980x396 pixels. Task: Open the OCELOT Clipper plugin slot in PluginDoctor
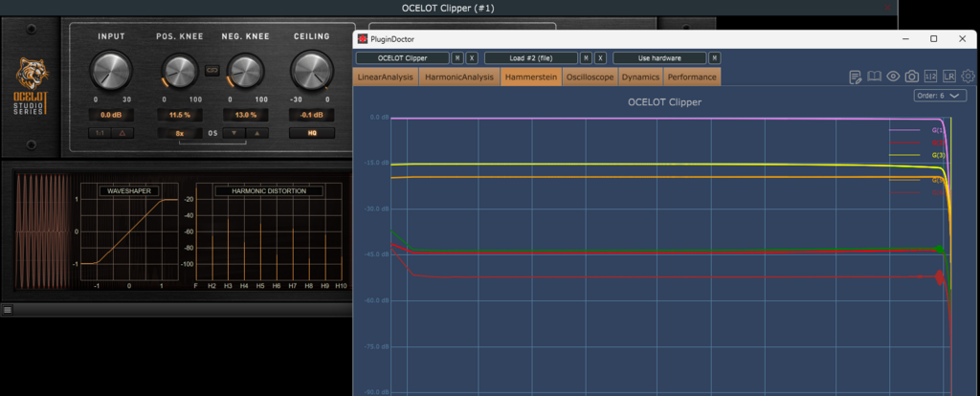click(x=403, y=58)
